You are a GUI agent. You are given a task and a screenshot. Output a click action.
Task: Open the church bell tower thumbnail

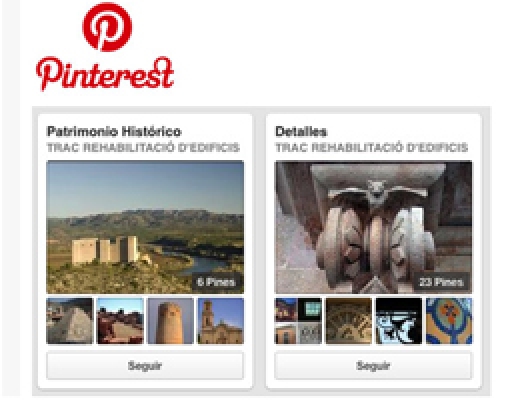point(221,321)
